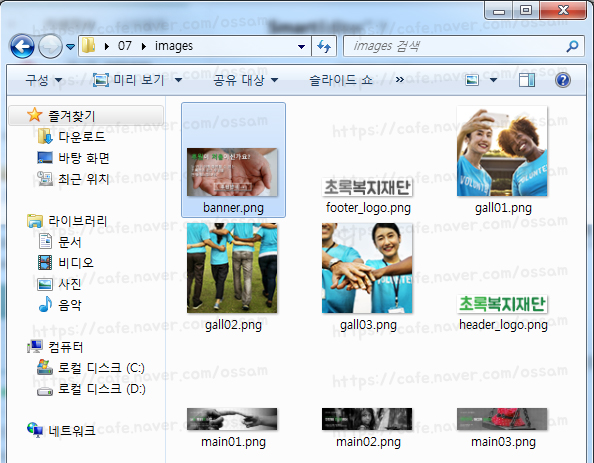Screen dimensions: 594x463
Task: Click the D: drive icon
Action: pos(45,391)
